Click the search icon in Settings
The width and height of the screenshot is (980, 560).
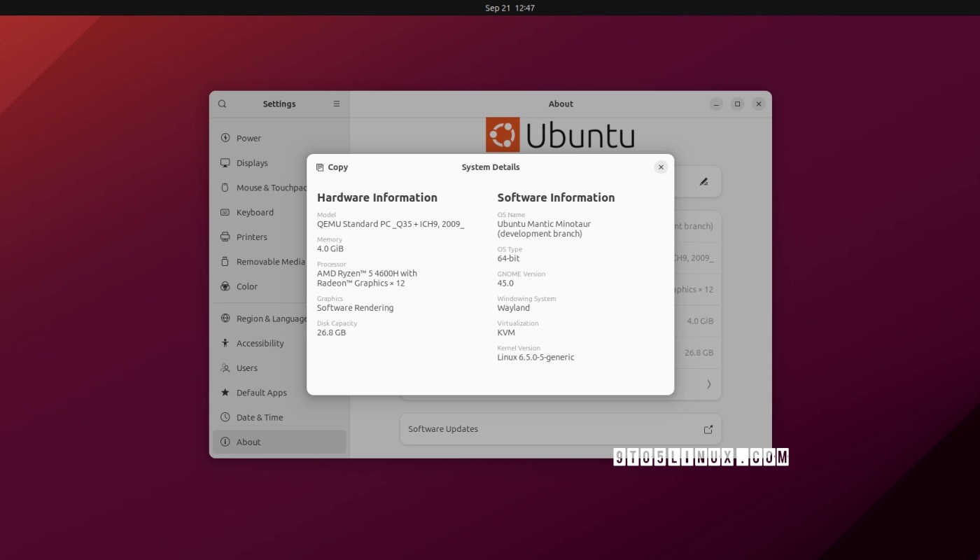pyautogui.click(x=223, y=104)
